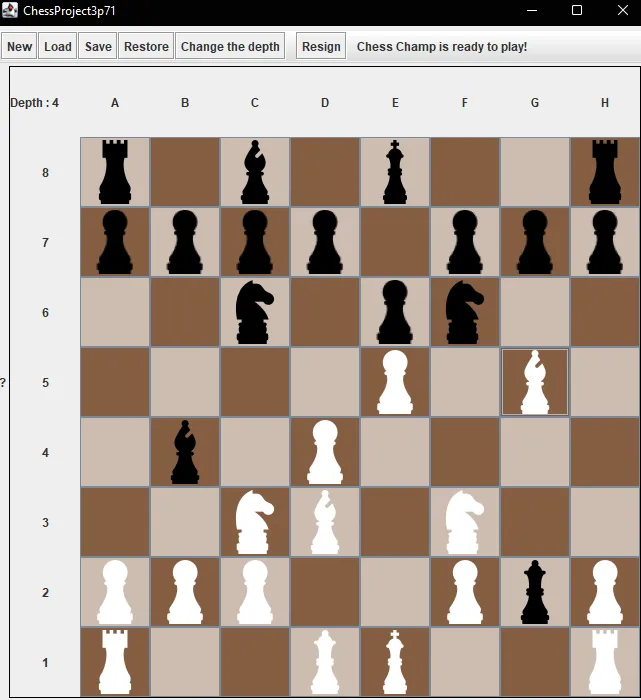Select the black knight on F6
This screenshot has width=641, height=700.
pos(465,312)
